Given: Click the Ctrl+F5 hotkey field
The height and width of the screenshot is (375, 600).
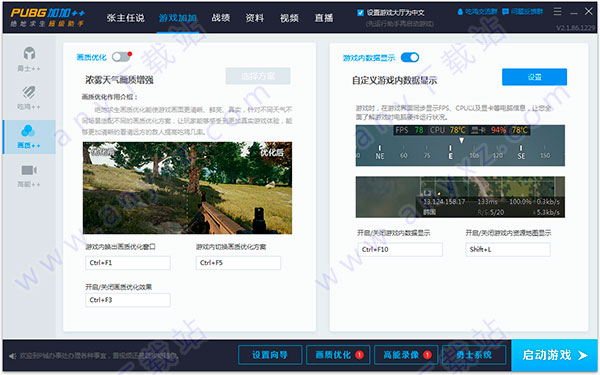Looking at the screenshot, I should [238, 263].
